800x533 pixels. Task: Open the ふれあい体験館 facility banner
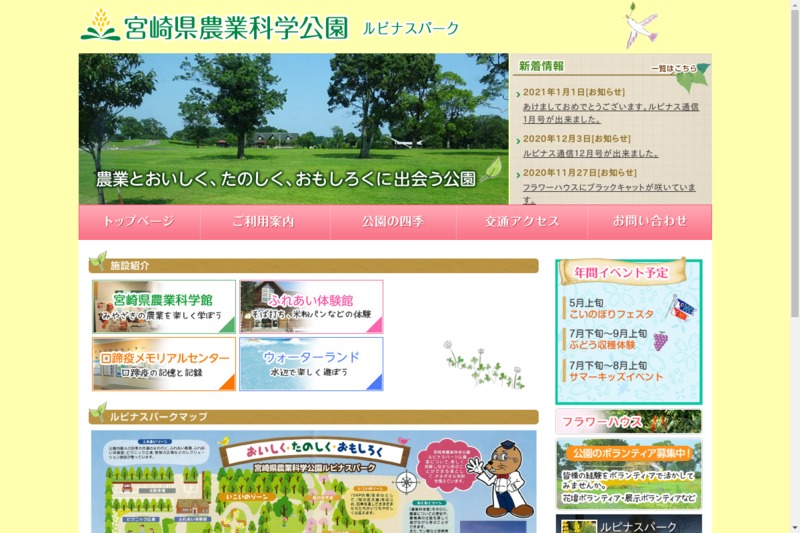click(311, 306)
